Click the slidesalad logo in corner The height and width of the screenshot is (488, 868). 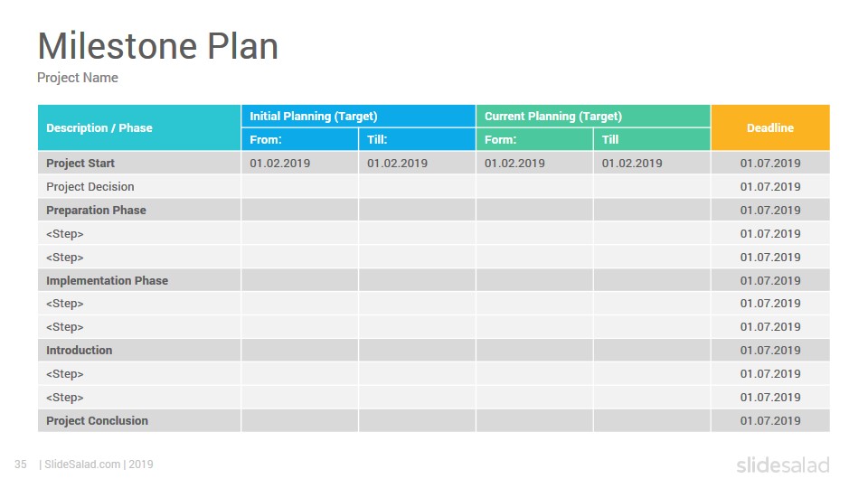[783, 465]
